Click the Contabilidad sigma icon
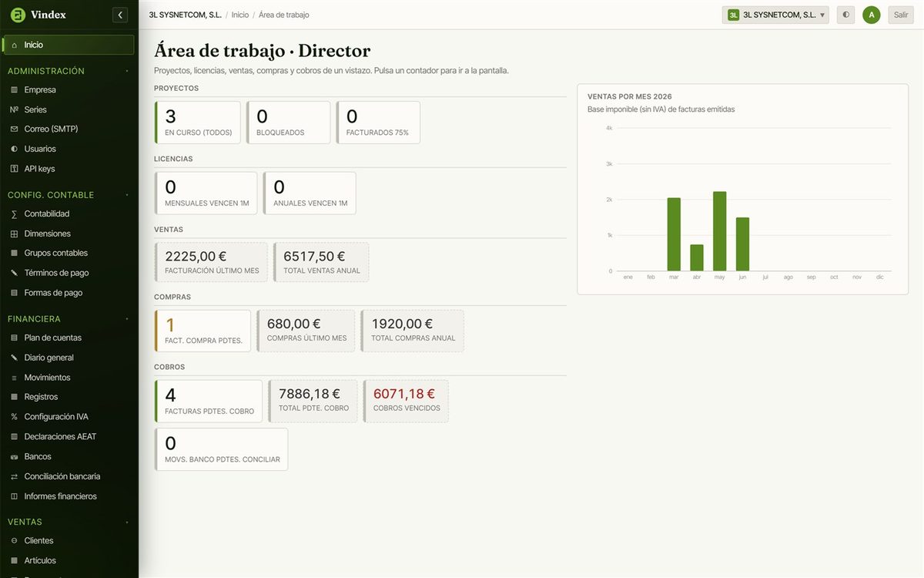The height and width of the screenshot is (578, 924). (14, 214)
